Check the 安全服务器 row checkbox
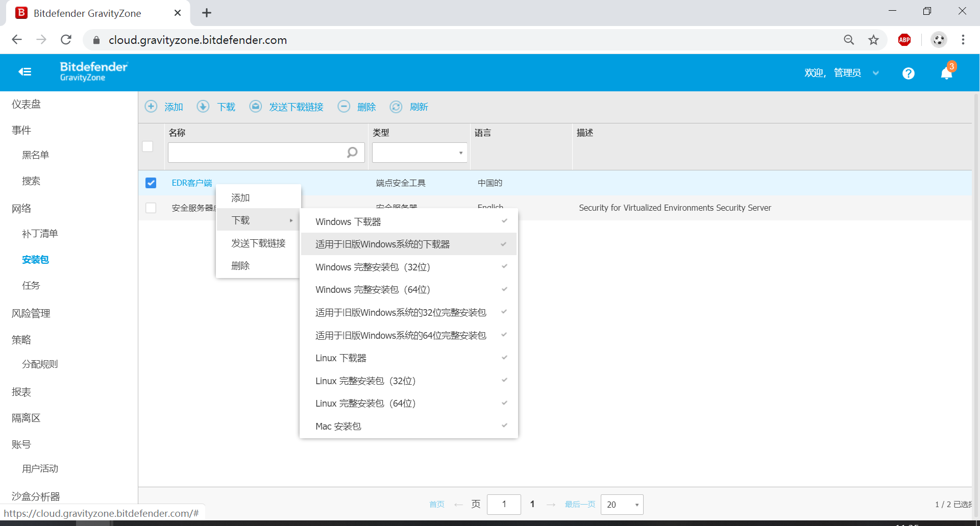The height and width of the screenshot is (526, 980). pos(151,208)
